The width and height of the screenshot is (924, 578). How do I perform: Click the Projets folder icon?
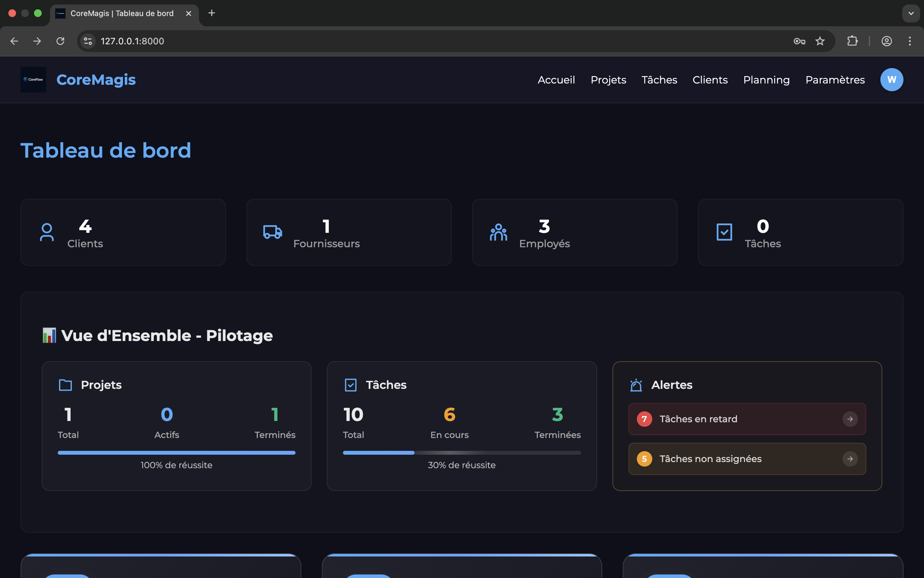(x=65, y=385)
